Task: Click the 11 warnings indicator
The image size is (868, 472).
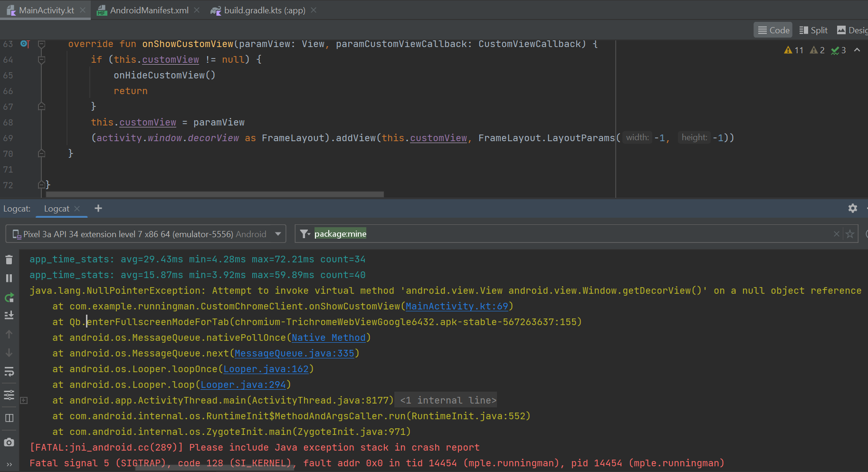Action: coord(794,50)
